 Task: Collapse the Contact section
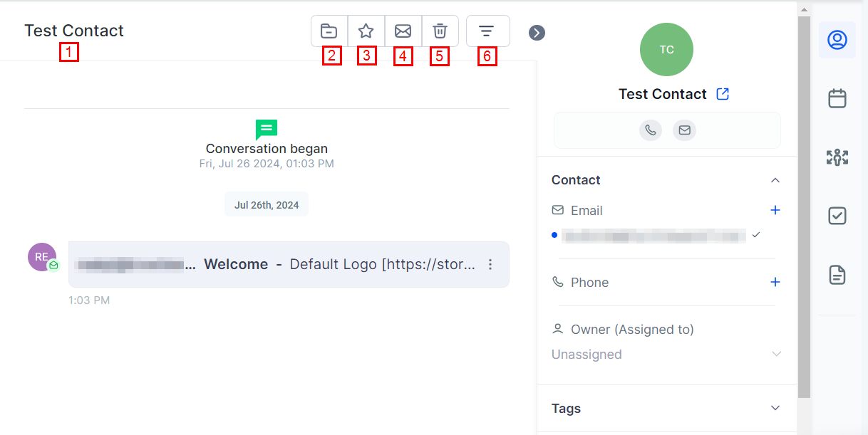775,180
